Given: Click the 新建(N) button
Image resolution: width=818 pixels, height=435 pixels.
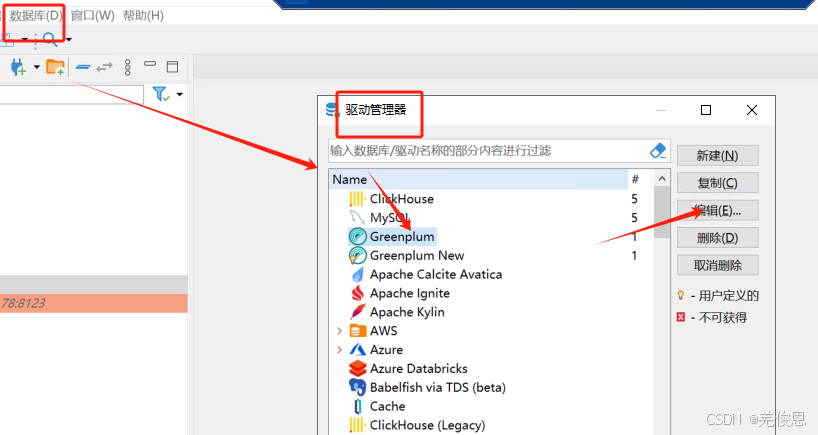Looking at the screenshot, I should tap(717, 155).
